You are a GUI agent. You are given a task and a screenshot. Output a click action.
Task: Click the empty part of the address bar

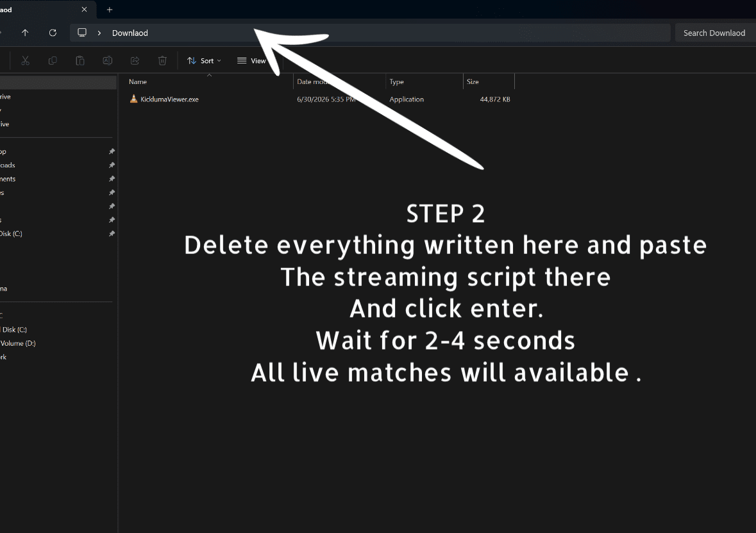pyautogui.click(x=410, y=33)
